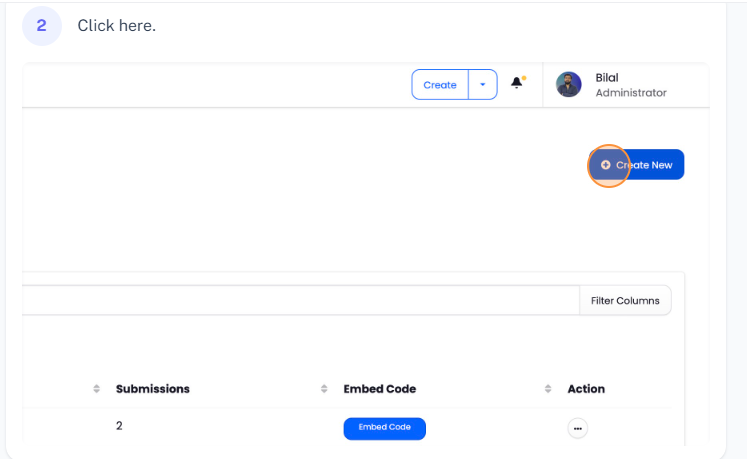
Task: Select the Embed Code column header
Action: click(379, 389)
